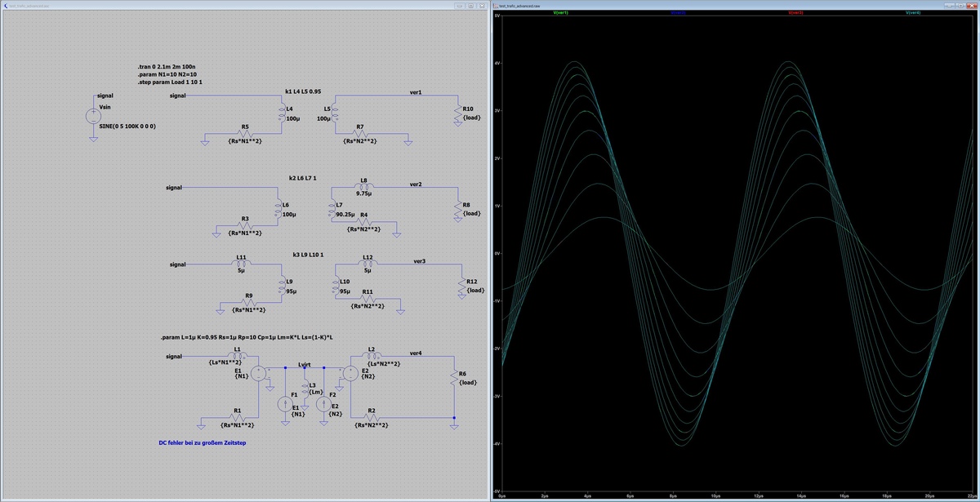
Task: Click the V(ver4) trace label
Action: tap(913, 14)
